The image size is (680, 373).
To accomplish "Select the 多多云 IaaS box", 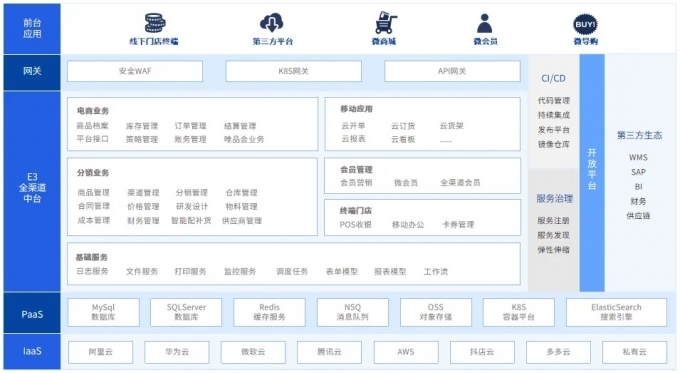I will (558, 352).
